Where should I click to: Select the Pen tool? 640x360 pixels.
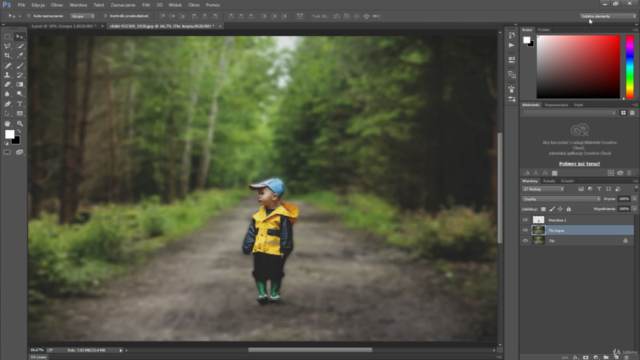(7, 104)
